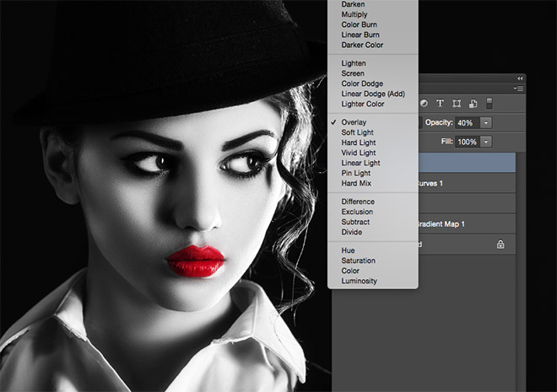Open the Fill slider dropdown arrow

486,142
